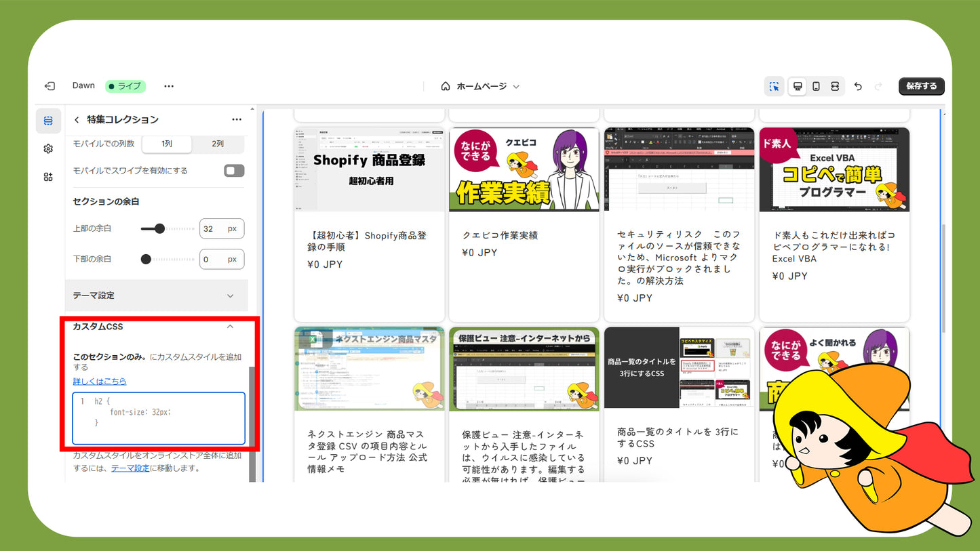Click the 下部の余白 slider handle
980x551 pixels.
point(146,259)
